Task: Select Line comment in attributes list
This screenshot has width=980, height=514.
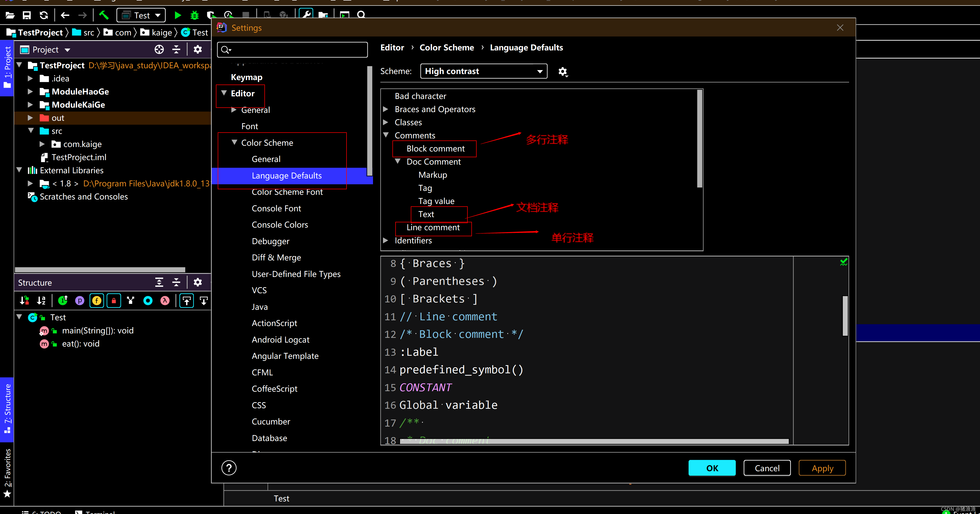Action: click(433, 227)
